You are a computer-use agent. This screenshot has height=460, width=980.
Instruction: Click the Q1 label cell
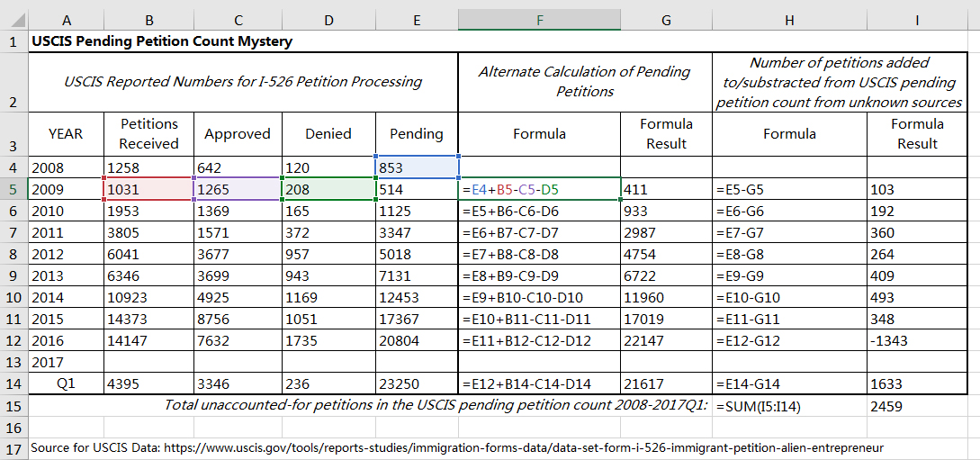click(x=65, y=383)
